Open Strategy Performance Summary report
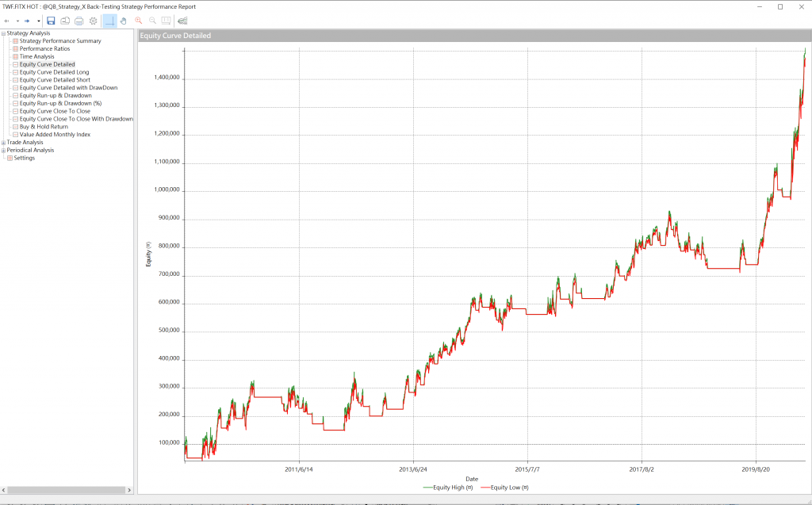 [x=59, y=41]
